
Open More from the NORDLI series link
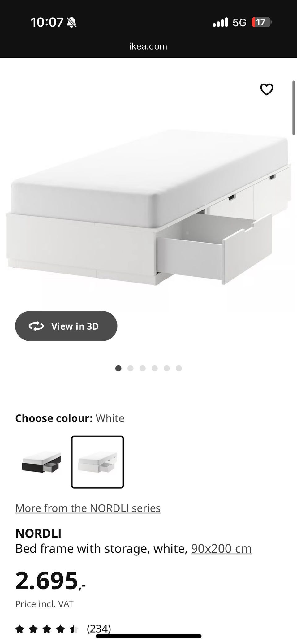(88, 508)
